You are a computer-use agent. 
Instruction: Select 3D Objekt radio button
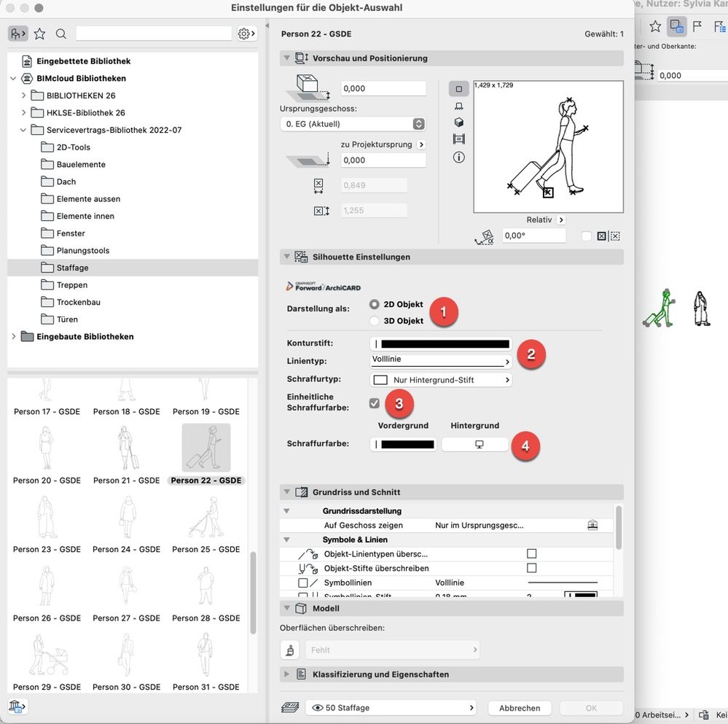[375, 320]
